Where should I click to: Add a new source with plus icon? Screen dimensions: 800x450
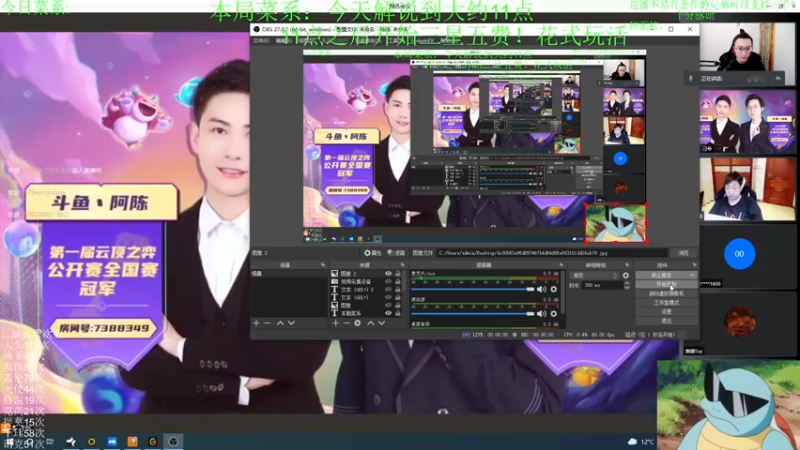(x=335, y=323)
